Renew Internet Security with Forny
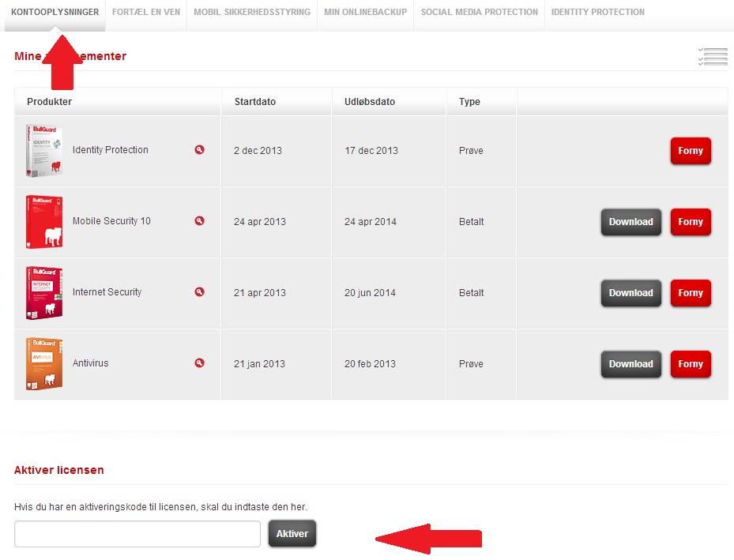Screen dimensions: 734x560 point(691,293)
